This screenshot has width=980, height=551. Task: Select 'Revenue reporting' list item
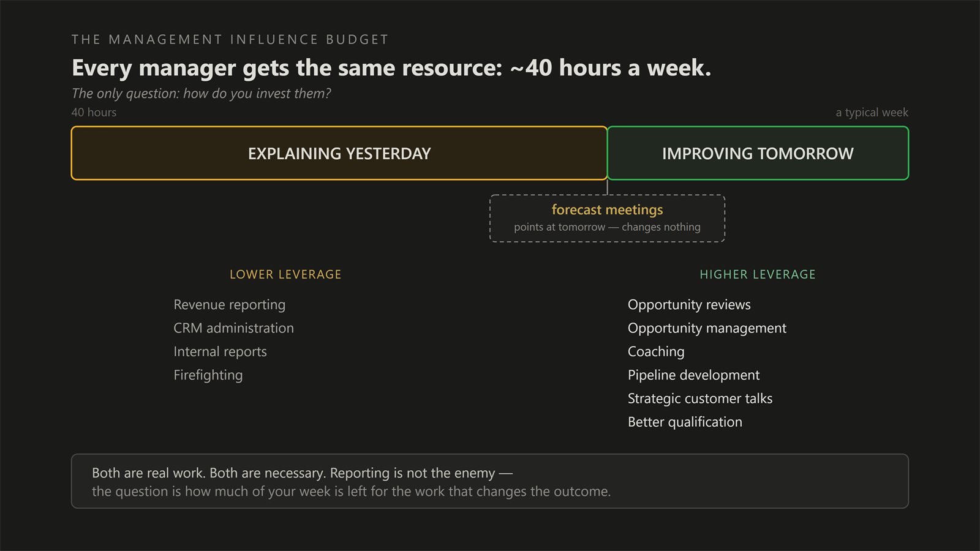[230, 305]
